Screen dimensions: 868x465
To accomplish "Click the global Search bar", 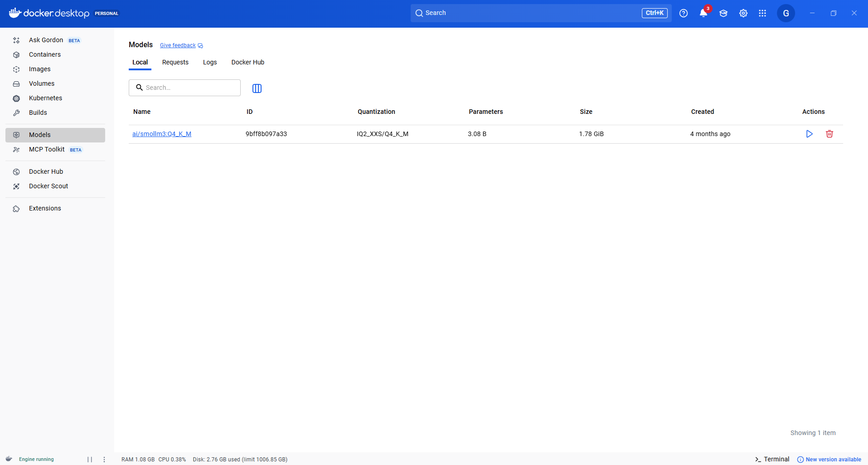I will 541,13.
